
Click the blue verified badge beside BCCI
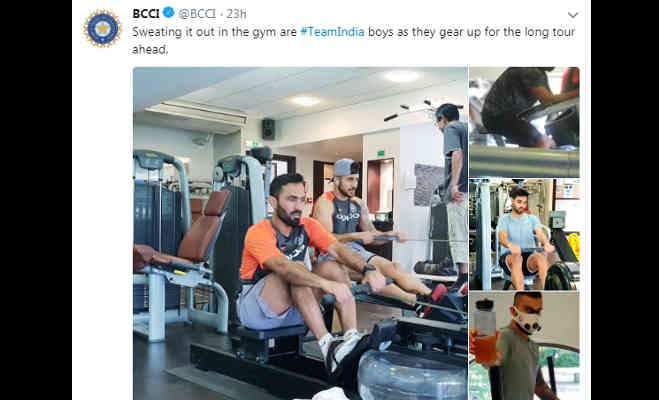tap(169, 13)
